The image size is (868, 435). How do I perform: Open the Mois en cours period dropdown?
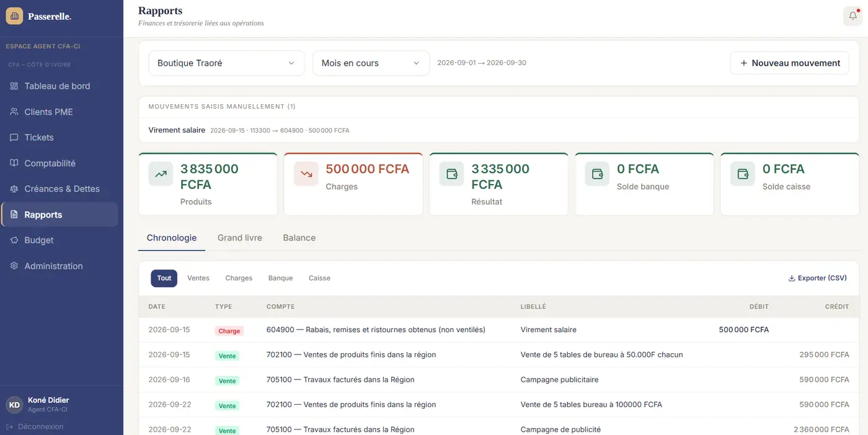(371, 63)
